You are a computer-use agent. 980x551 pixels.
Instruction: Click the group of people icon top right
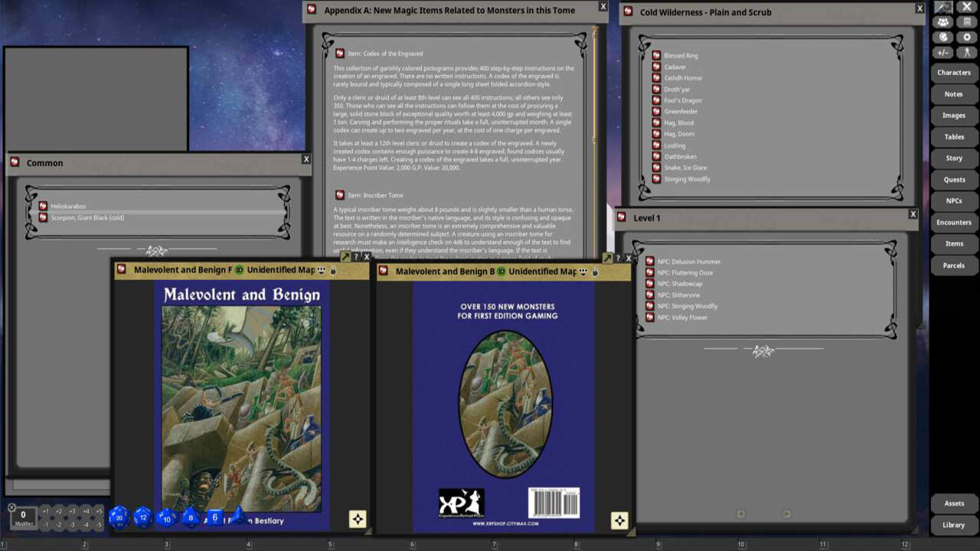pos(942,21)
